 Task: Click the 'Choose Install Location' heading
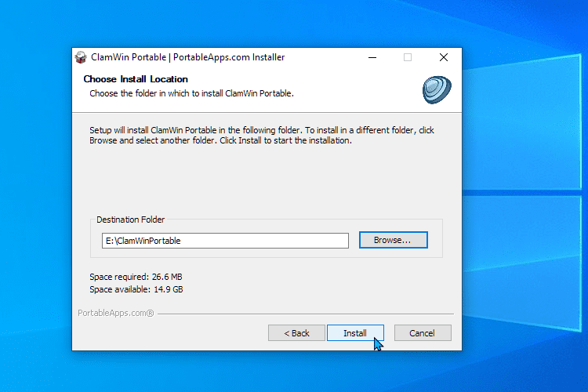pos(136,79)
